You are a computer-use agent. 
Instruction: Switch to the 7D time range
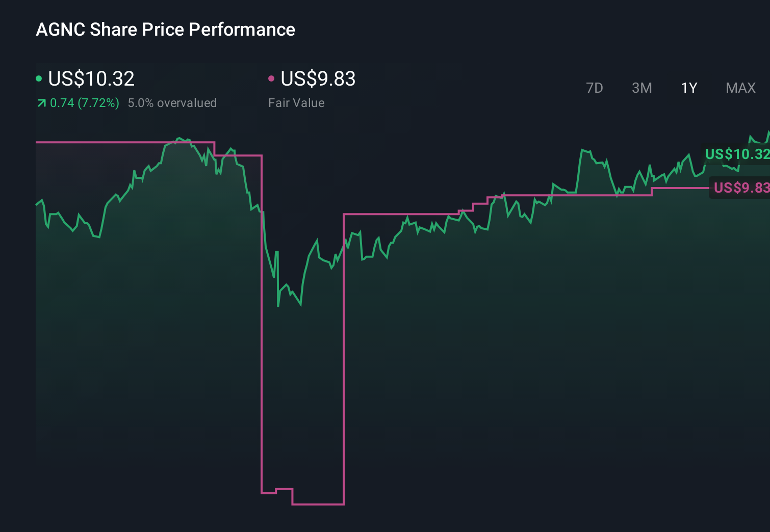point(595,88)
